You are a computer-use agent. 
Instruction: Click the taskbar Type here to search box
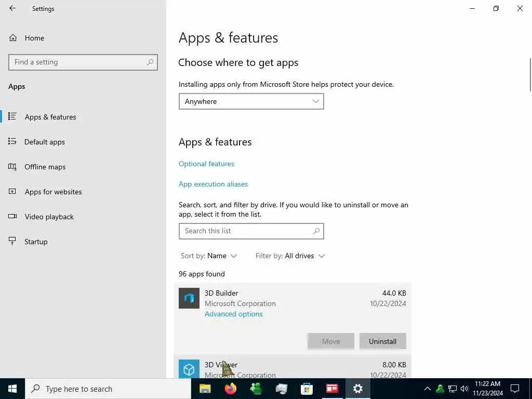[108, 389]
